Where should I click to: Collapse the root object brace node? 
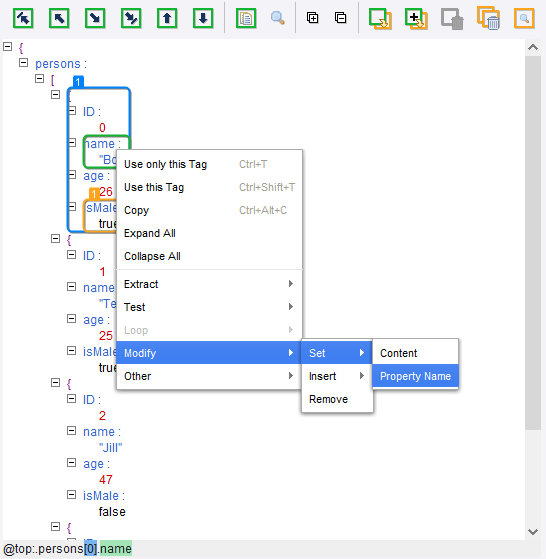pos(7,46)
